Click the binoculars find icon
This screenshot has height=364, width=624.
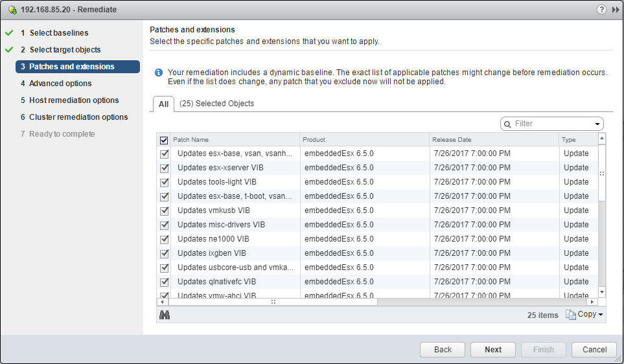(x=165, y=315)
